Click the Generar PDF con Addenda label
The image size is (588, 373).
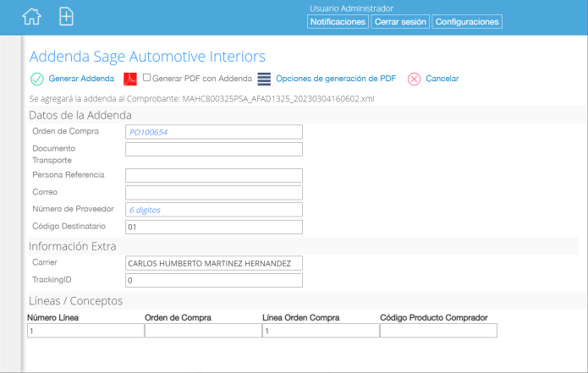pos(202,79)
